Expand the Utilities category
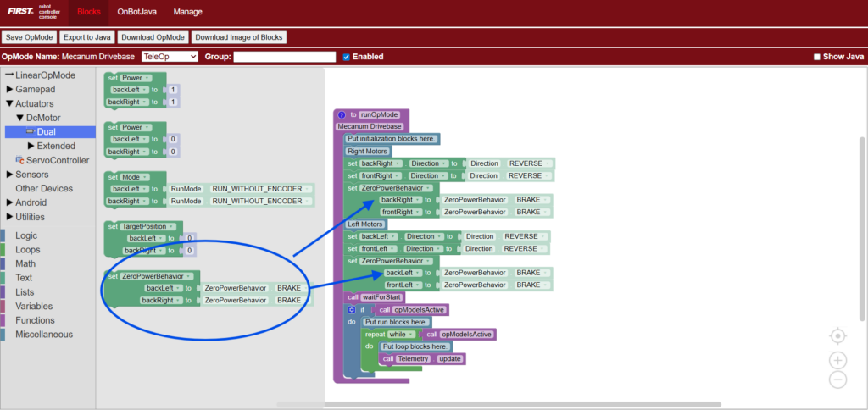This screenshot has width=868, height=410. tap(9, 217)
